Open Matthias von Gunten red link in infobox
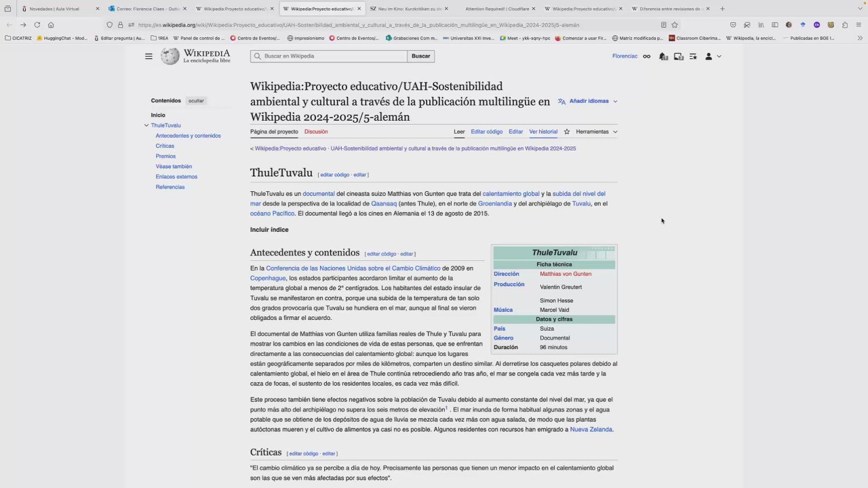The image size is (868, 488). pos(566,274)
